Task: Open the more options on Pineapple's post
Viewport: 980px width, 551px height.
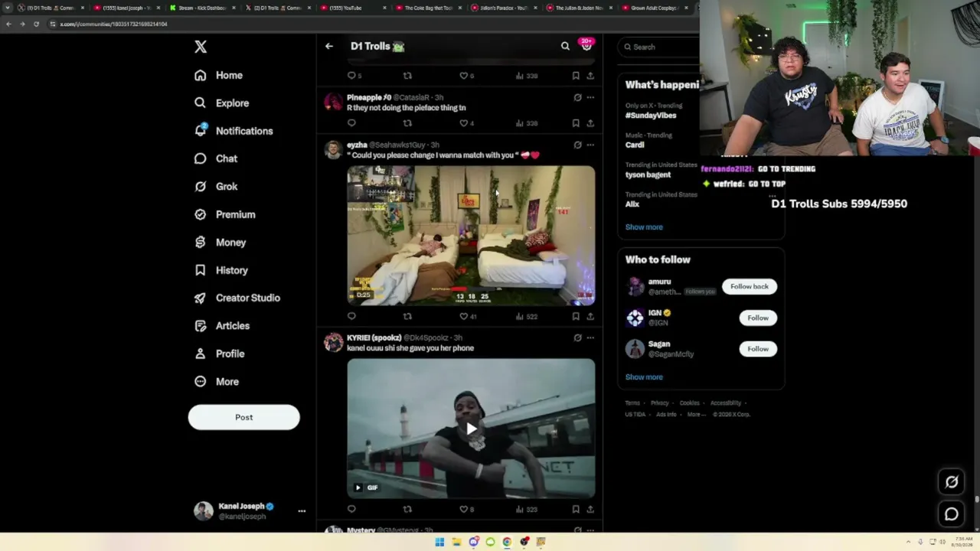Action: point(590,97)
